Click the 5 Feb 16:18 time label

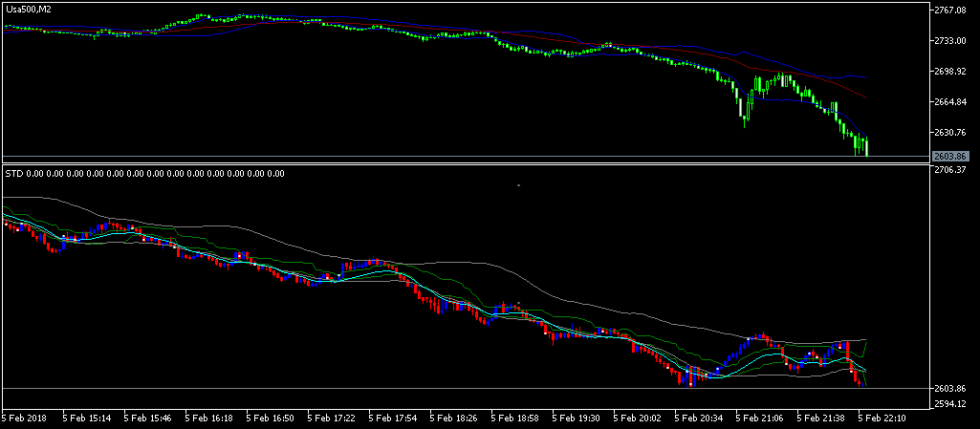click(207, 417)
